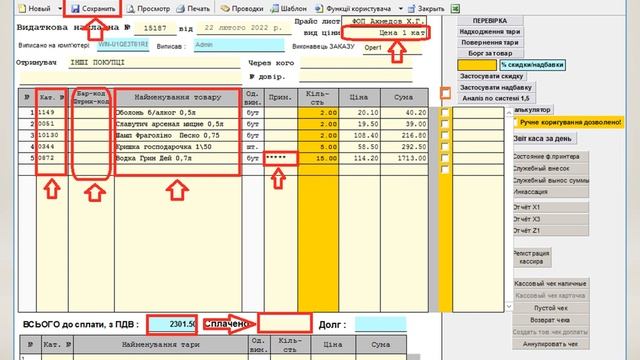Click the table scrollbar down arrow

pos(509,306)
